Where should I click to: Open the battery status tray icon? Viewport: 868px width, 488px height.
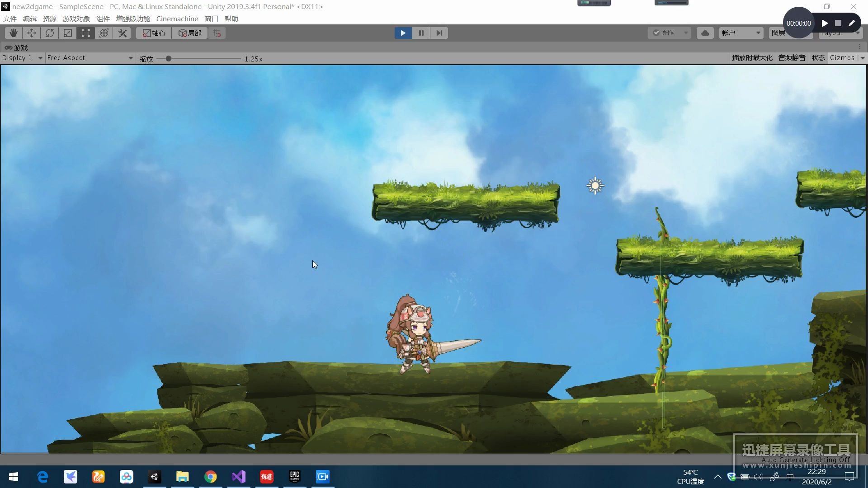(745, 477)
